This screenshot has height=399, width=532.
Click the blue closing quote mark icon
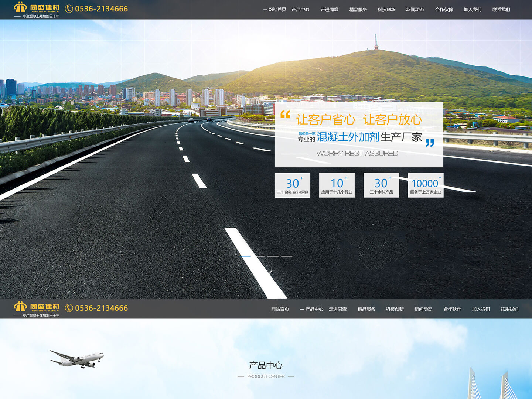coord(430,143)
